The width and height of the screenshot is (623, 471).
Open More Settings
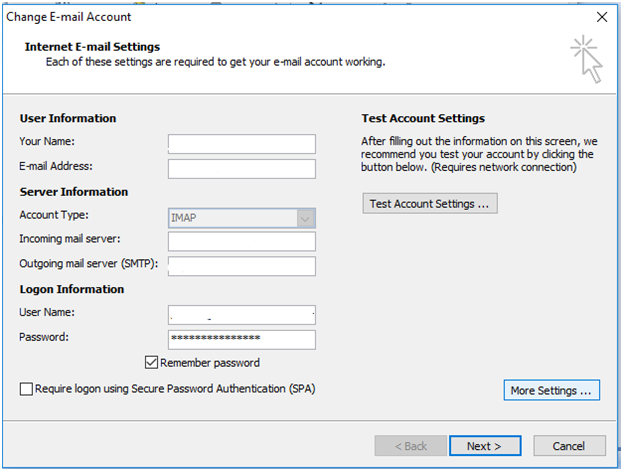click(x=552, y=390)
